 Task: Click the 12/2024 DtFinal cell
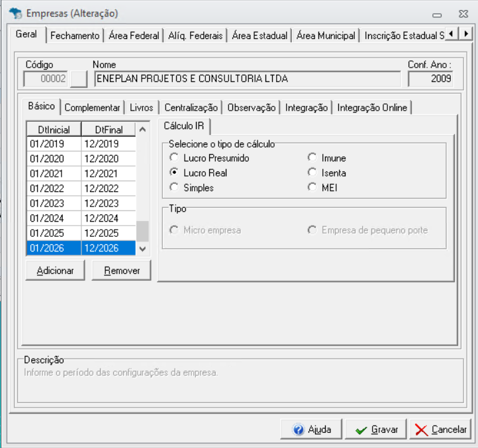tap(109, 218)
